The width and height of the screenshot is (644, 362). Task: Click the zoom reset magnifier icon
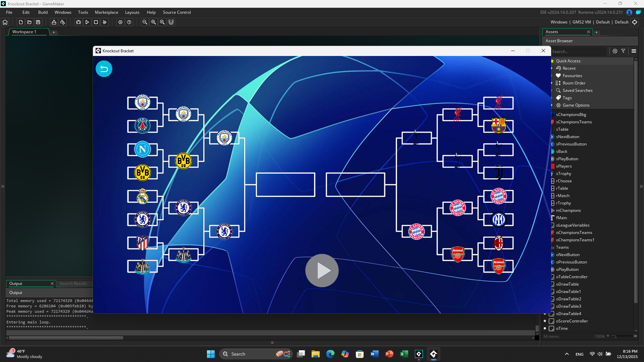pyautogui.click(x=154, y=22)
